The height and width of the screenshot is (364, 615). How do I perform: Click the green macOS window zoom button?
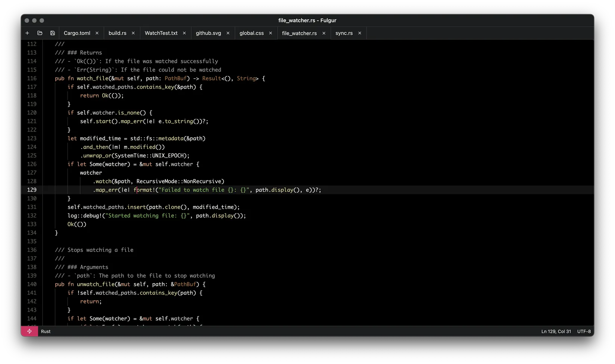point(42,21)
